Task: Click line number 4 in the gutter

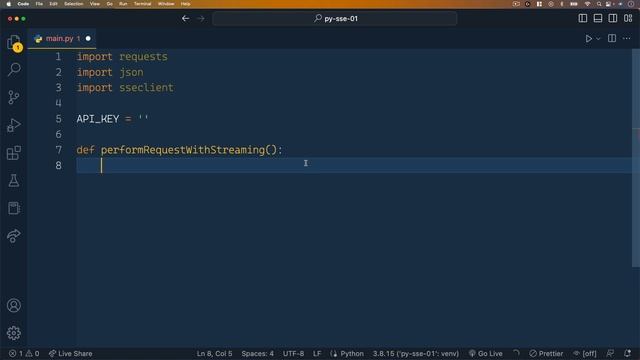Action: 58,103
